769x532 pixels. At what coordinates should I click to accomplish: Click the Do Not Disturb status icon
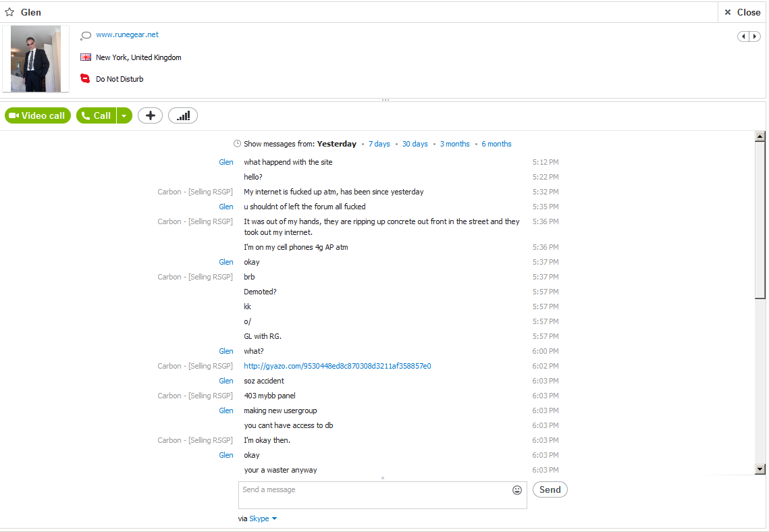(x=85, y=78)
